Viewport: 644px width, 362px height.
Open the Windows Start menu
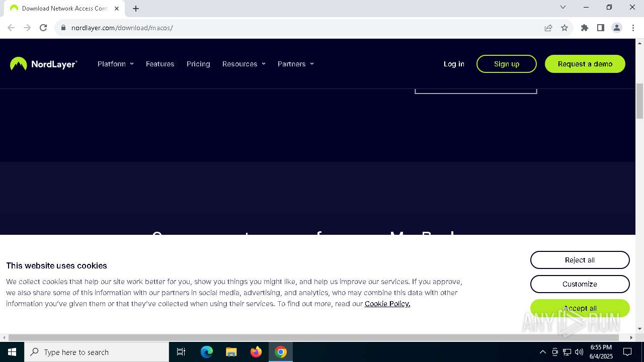[x=12, y=352]
